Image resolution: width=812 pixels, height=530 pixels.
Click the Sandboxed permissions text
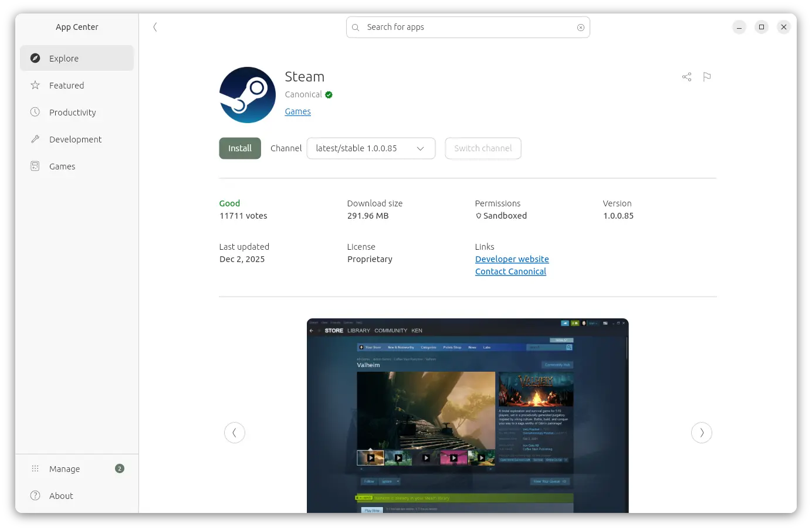505,216
